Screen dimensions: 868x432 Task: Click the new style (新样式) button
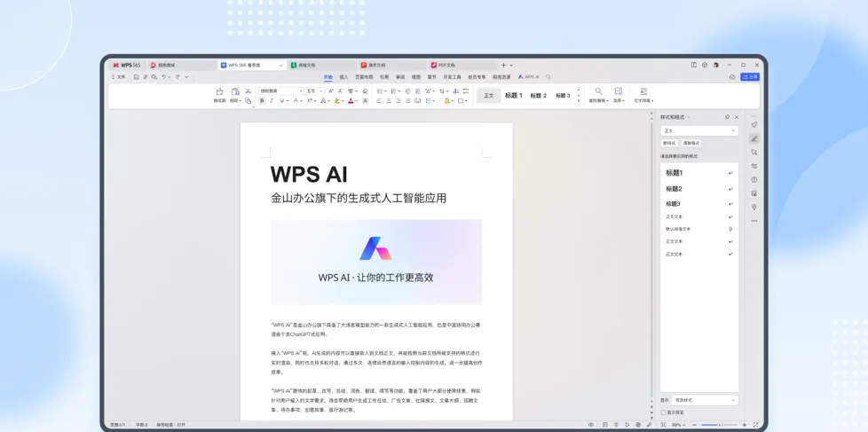coord(669,143)
